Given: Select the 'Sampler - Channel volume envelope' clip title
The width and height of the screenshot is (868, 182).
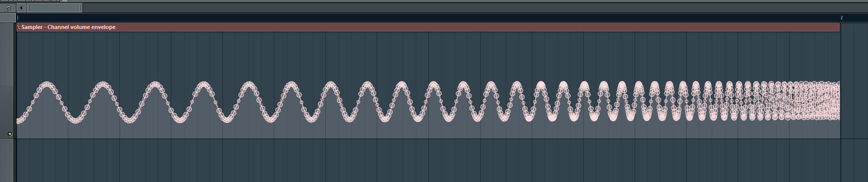Looking at the screenshot, I should [x=68, y=27].
